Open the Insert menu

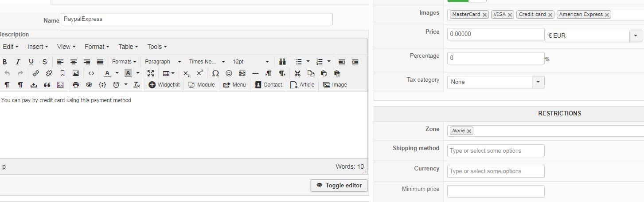click(38, 47)
